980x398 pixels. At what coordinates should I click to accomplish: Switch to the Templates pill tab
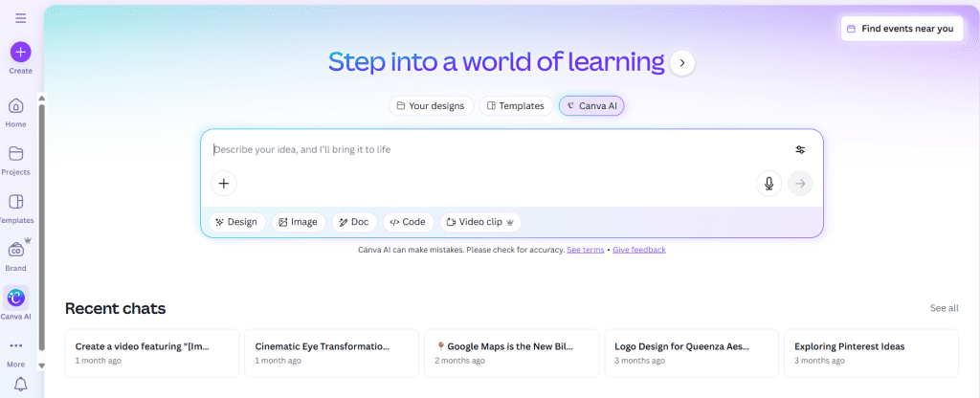click(516, 105)
